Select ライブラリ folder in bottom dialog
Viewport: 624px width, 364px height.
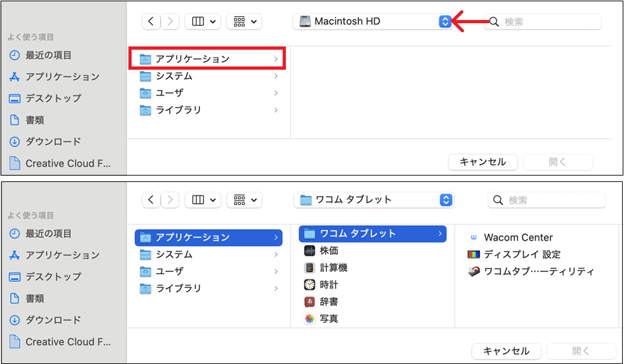tap(208, 288)
